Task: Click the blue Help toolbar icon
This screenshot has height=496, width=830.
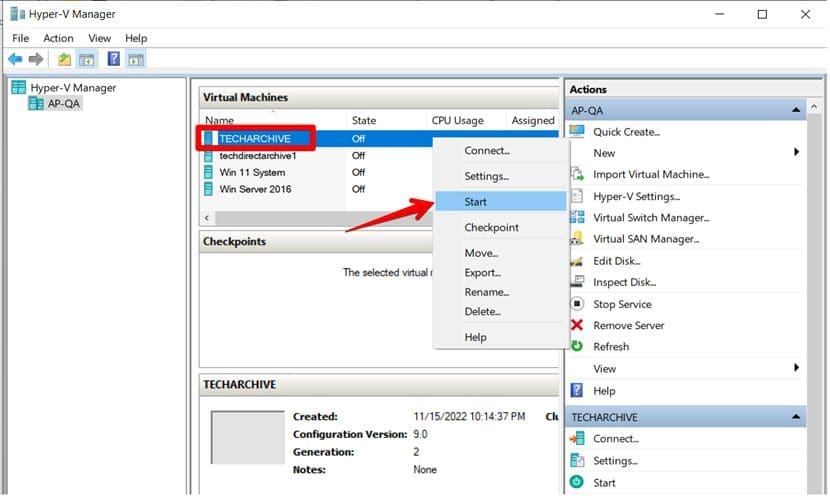Action: click(x=113, y=60)
